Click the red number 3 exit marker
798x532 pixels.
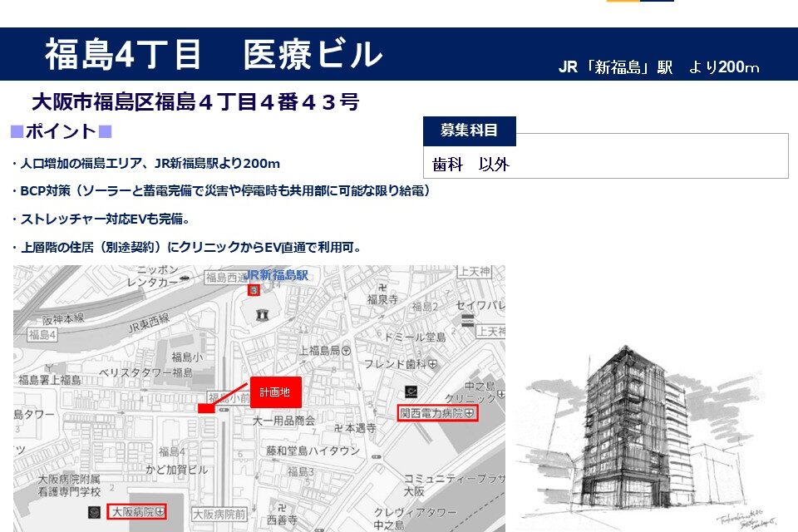(x=254, y=289)
